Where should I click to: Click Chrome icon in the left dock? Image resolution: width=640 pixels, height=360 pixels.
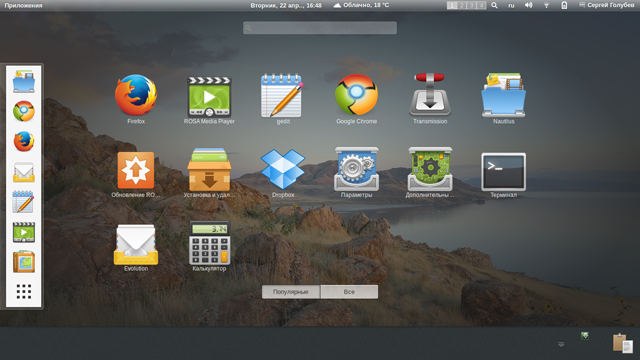point(24,111)
